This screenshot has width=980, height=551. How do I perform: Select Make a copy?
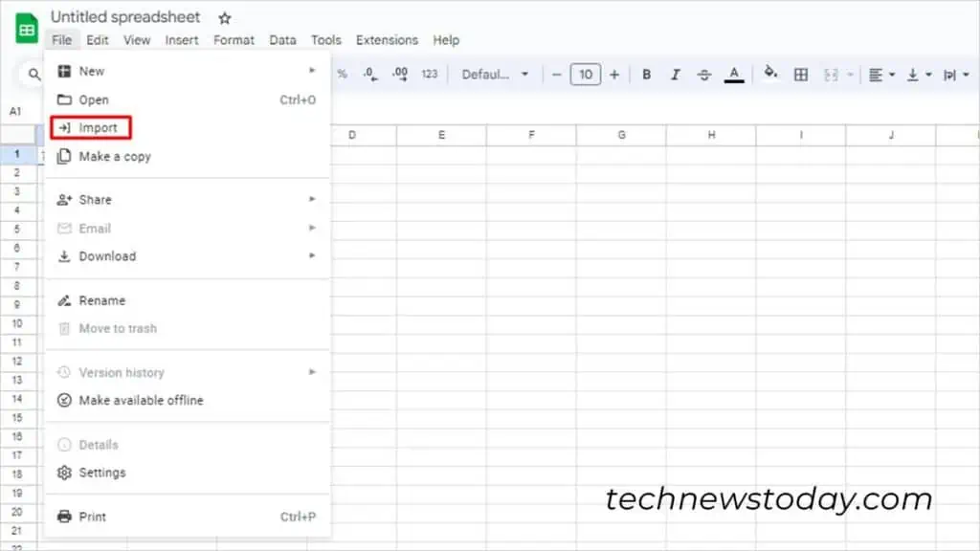[187, 156]
